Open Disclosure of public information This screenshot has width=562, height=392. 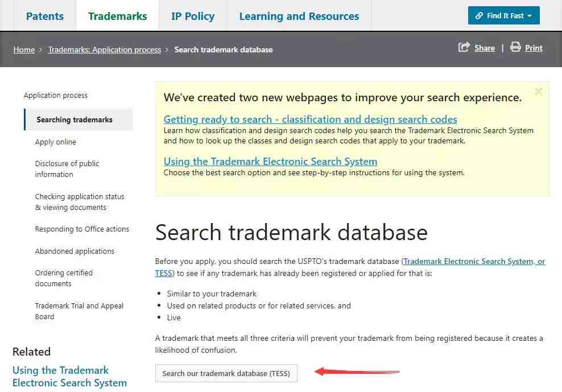[67, 168]
